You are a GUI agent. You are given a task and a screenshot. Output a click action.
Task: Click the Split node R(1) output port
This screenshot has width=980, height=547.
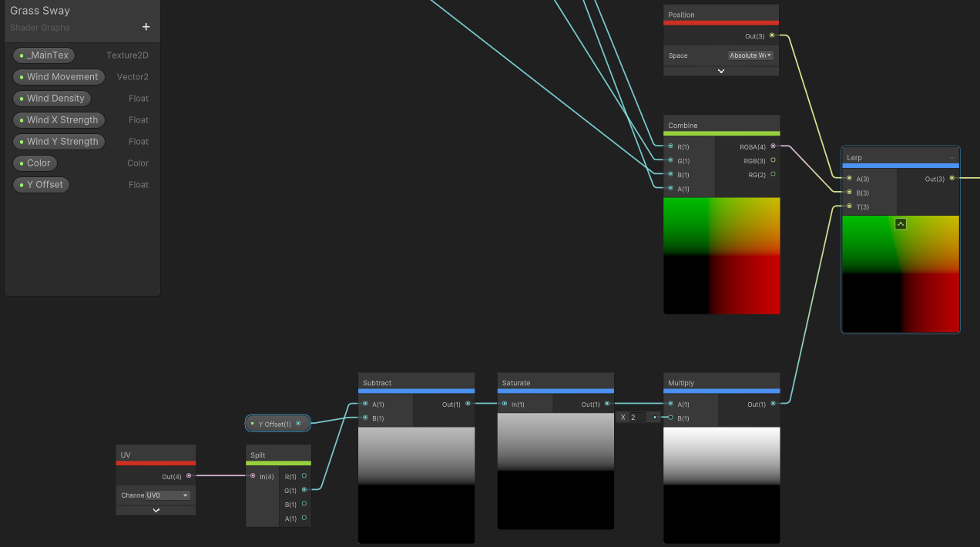tap(304, 475)
